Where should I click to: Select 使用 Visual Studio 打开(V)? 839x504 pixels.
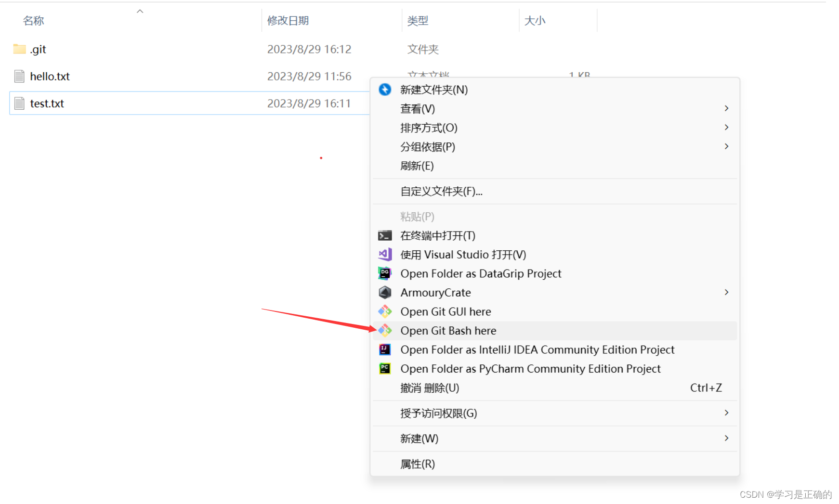(555, 254)
